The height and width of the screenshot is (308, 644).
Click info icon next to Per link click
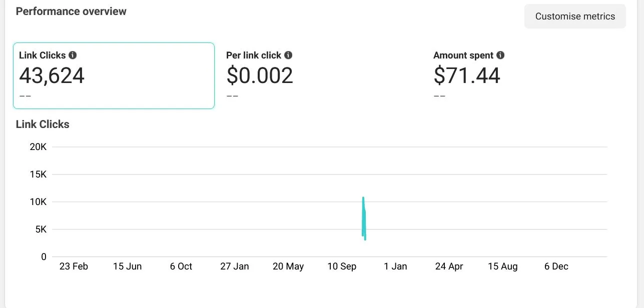point(288,55)
